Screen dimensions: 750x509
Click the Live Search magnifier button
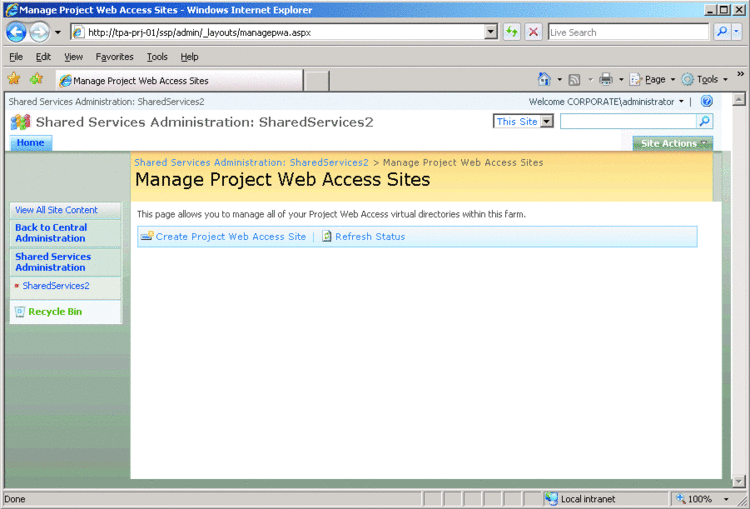(x=722, y=32)
